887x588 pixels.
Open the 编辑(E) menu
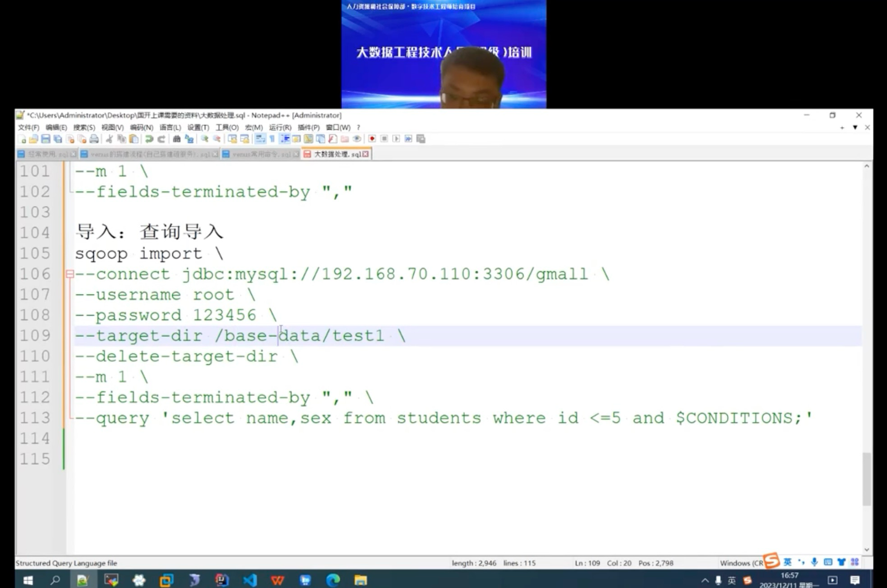pyautogui.click(x=56, y=128)
